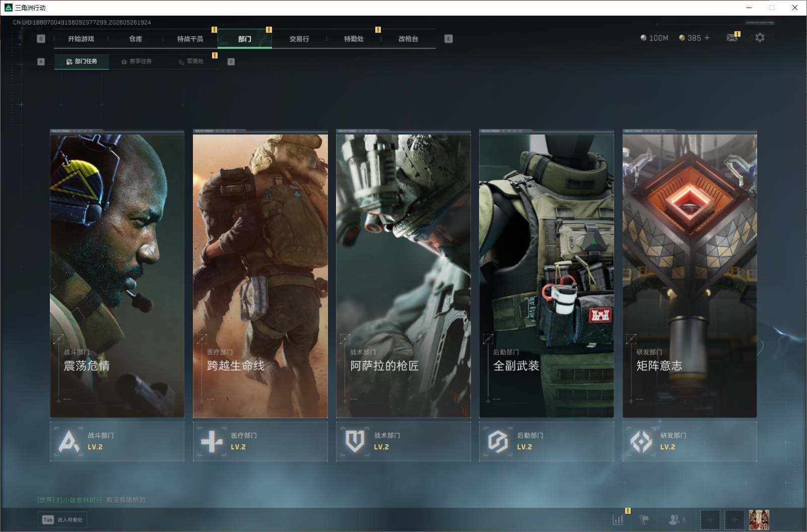Click the player avatar portrait
Viewport: 807px width, 532px height.
pyautogui.click(x=759, y=519)
